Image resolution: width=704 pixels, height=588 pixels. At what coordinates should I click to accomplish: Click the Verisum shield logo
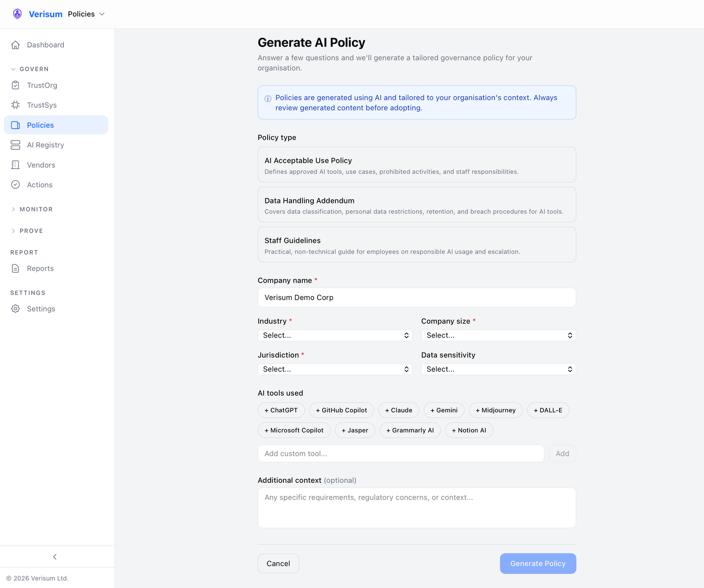tap(17, 14)
